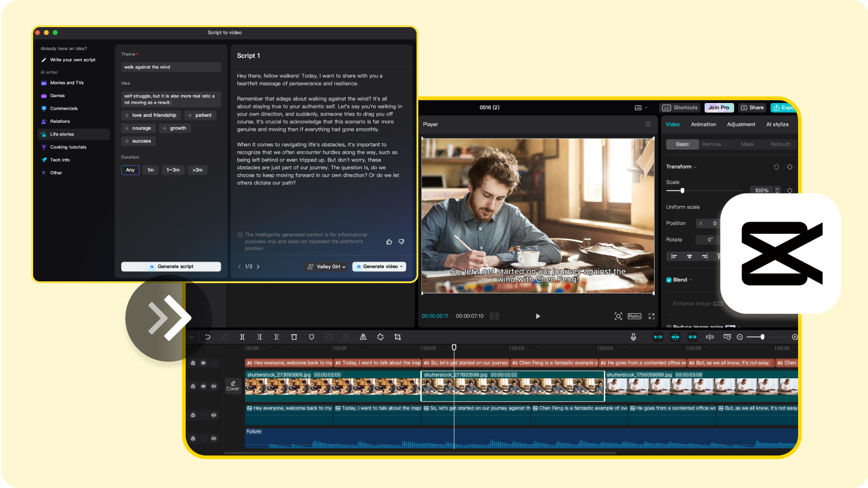This screenshot has width=868, height=488.
Task: Click the undo arrow in the timeline toolbar
Action: 208,337
